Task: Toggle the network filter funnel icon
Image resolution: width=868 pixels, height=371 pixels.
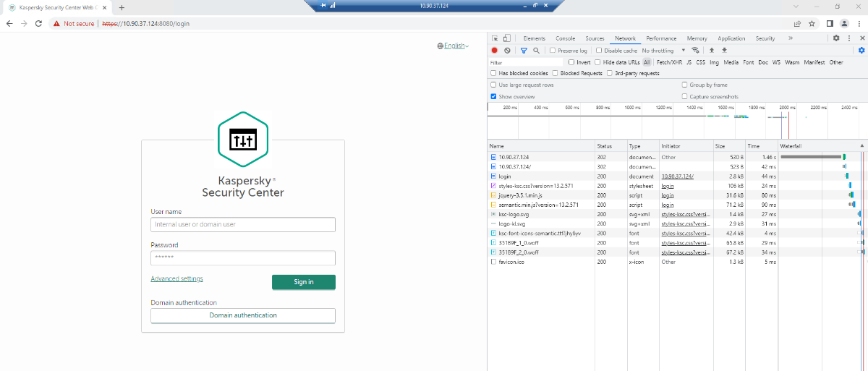Action: [x=524, y=51]
